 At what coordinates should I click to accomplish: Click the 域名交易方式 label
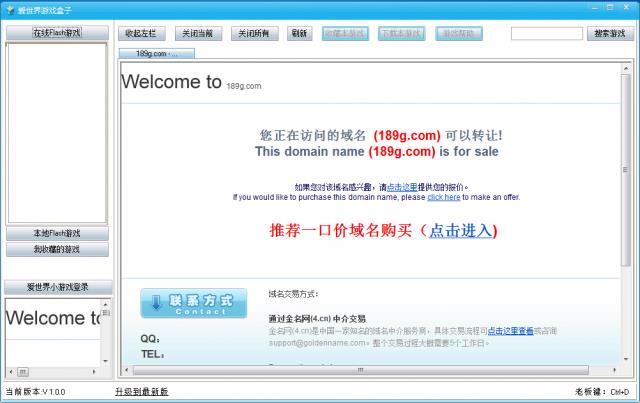293,294
